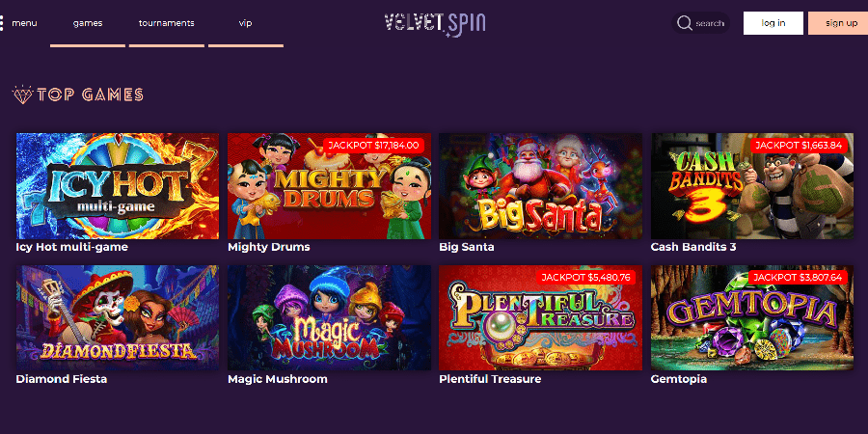Click the Mighty Drums jackpot badge

click(373, 145)
